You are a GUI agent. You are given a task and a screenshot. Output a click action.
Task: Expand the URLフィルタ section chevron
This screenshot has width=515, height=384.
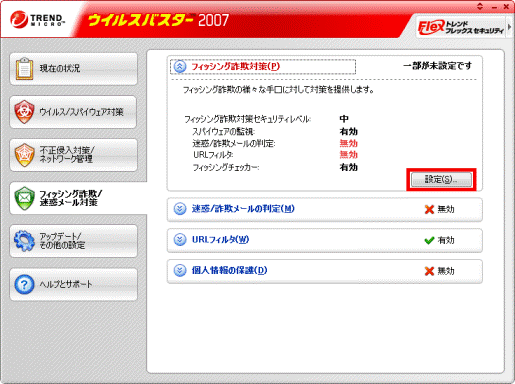(180, 240)
